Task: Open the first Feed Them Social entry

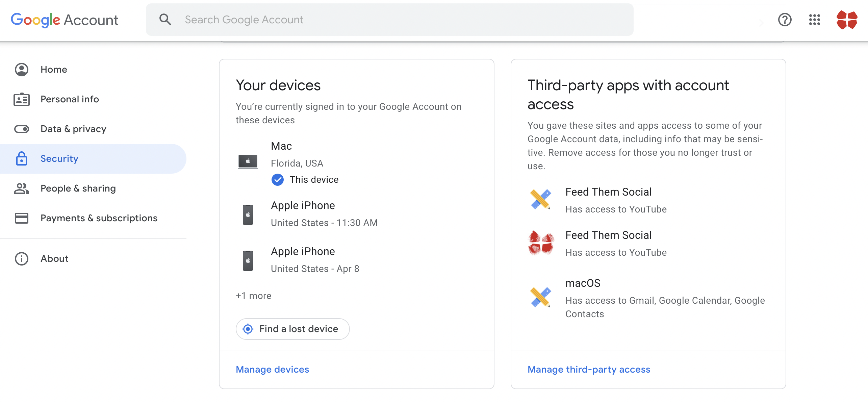Action: coord(648,201)
